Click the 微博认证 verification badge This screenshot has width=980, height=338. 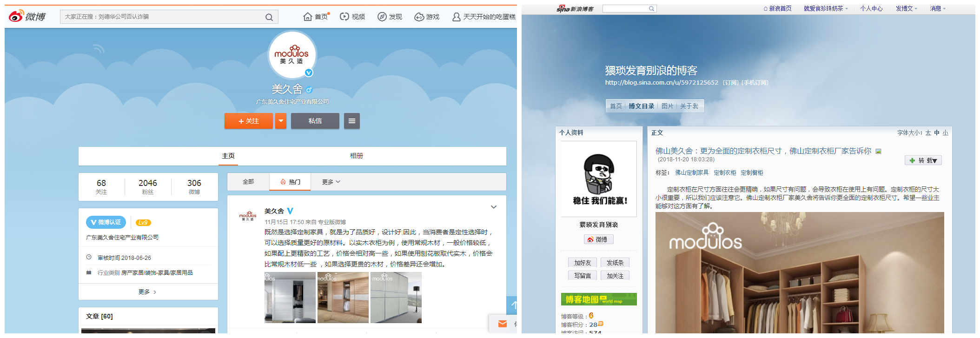click(x=106, y=222)
